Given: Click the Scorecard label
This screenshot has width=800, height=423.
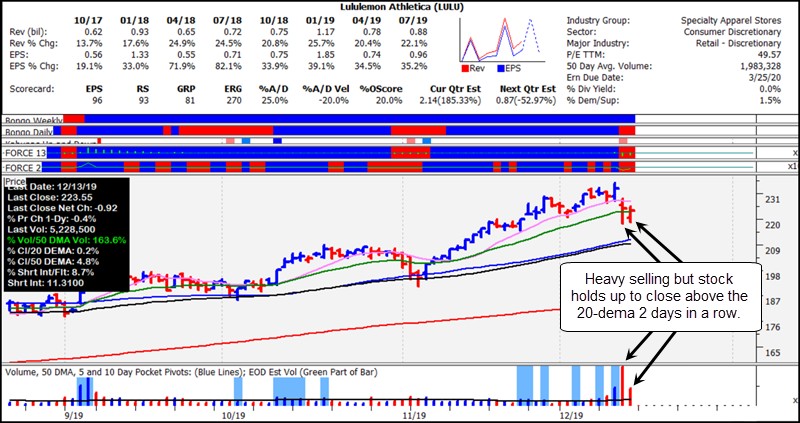Looking at the screenshot, I should coord(30,89).
